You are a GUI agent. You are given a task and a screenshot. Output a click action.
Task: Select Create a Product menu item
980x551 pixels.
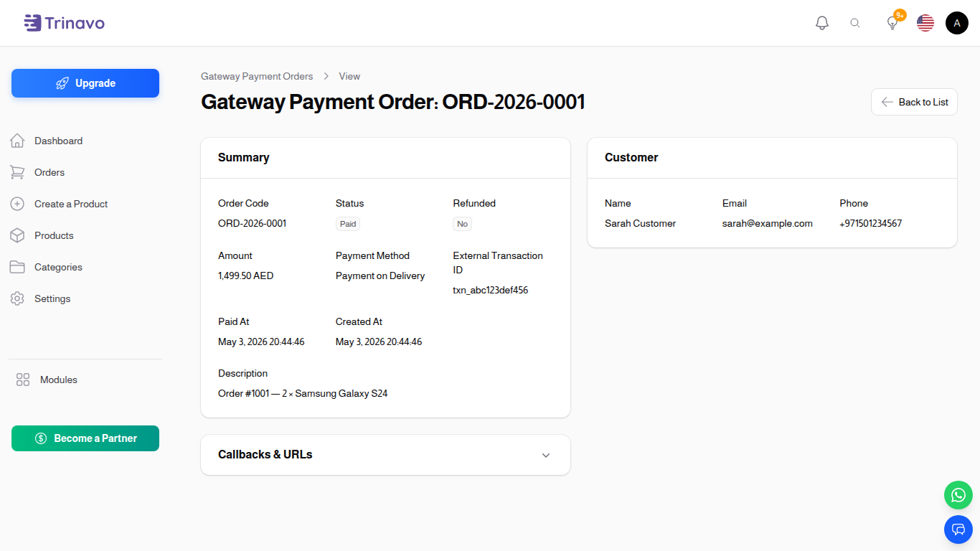tap(71, 204)
